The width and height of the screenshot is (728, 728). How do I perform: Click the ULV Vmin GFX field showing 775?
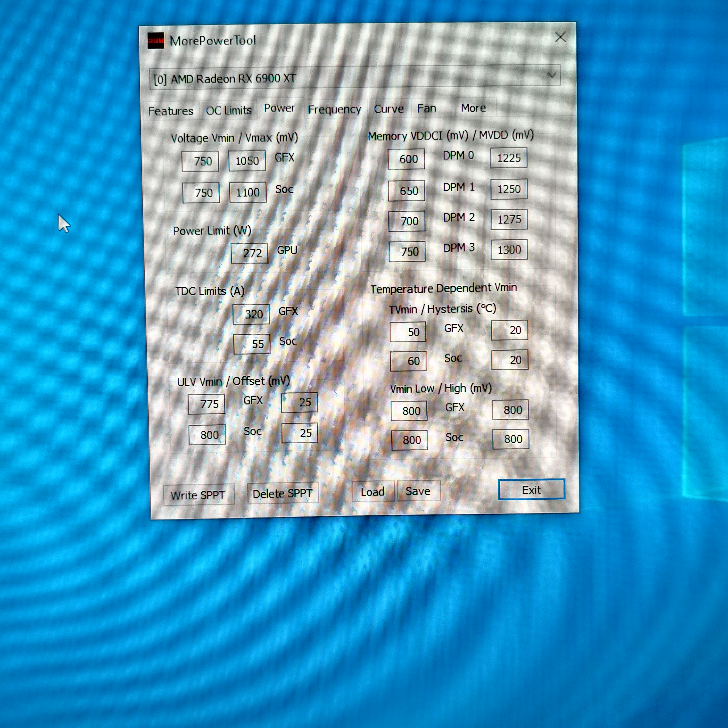coord(207,404)
